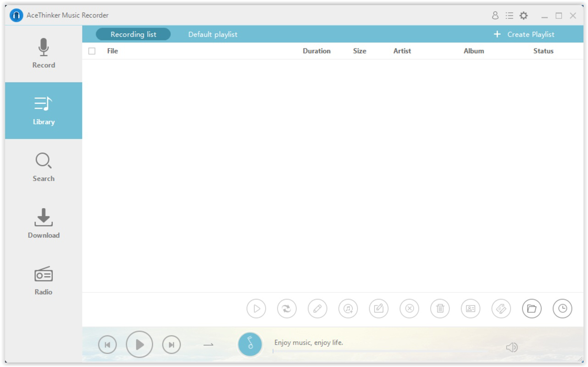Viewport: 588px width, 367px height.
Task: Click the trash delete toolbar icon
Action: click(440, 309)
